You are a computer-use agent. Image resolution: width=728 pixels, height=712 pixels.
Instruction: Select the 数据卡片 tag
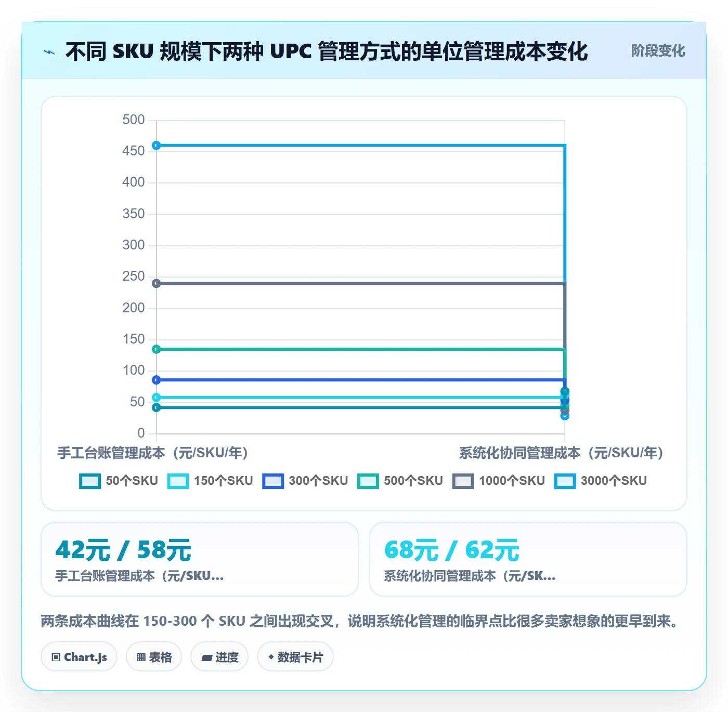point(295,657)
